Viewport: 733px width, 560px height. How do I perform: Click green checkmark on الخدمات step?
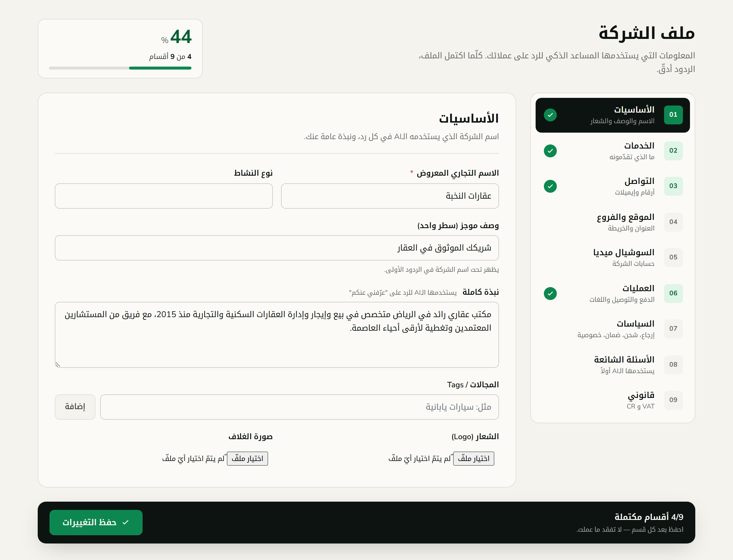pos(550,151)
